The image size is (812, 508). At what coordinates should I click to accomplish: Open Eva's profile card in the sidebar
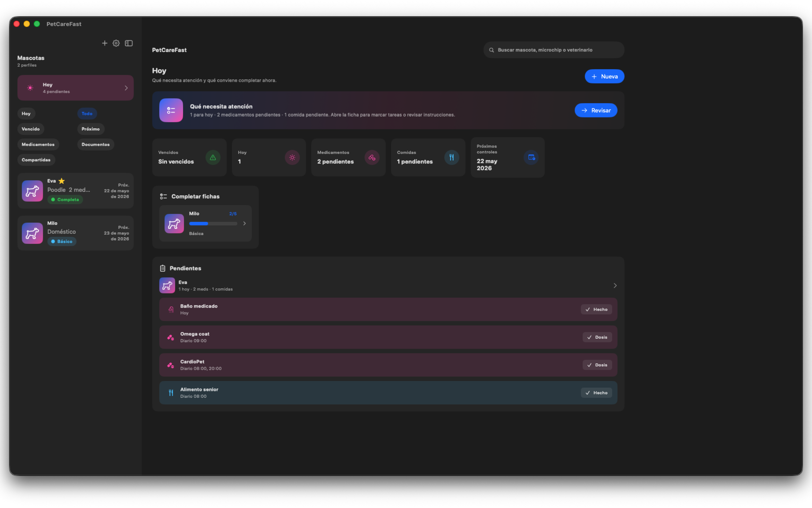coord(75,191)
